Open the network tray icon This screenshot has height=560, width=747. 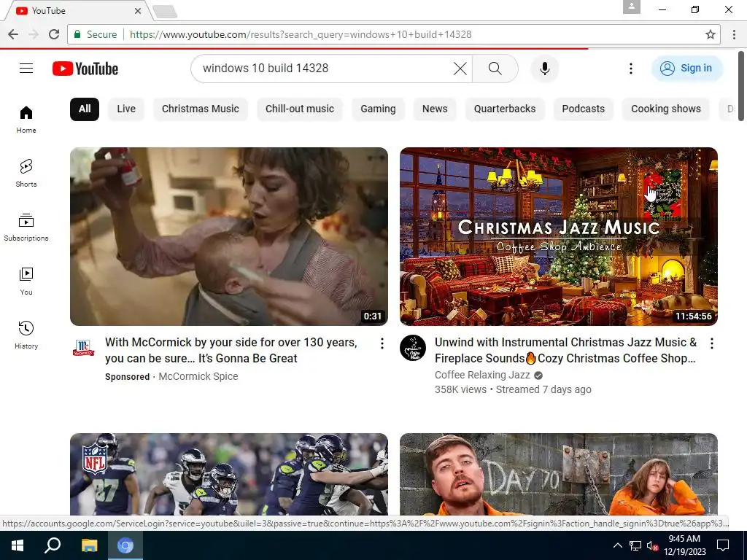point(635,545)
